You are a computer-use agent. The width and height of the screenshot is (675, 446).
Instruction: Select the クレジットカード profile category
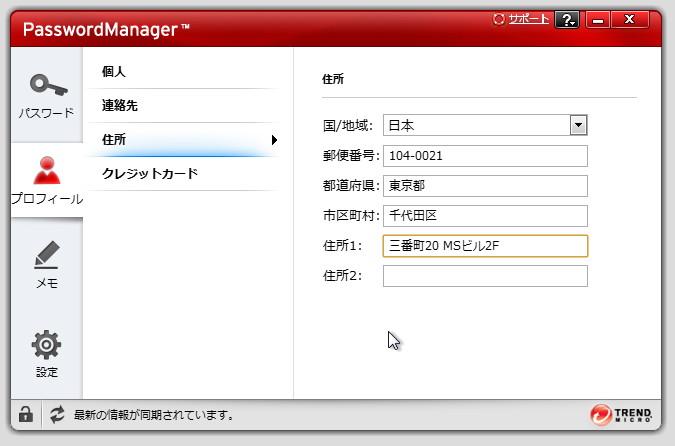coord(183,173)
